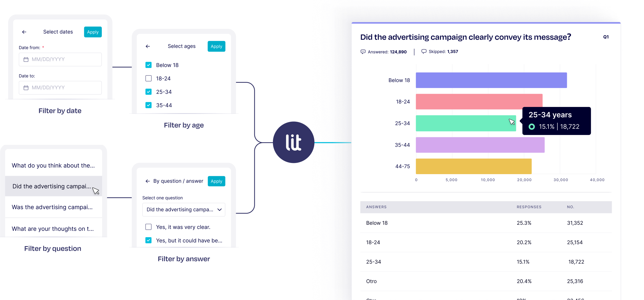Image resolution: width=644 pixels, height=300 pixels.
Task: Apply the selected date filters
Action: click(x=93, y=32)
